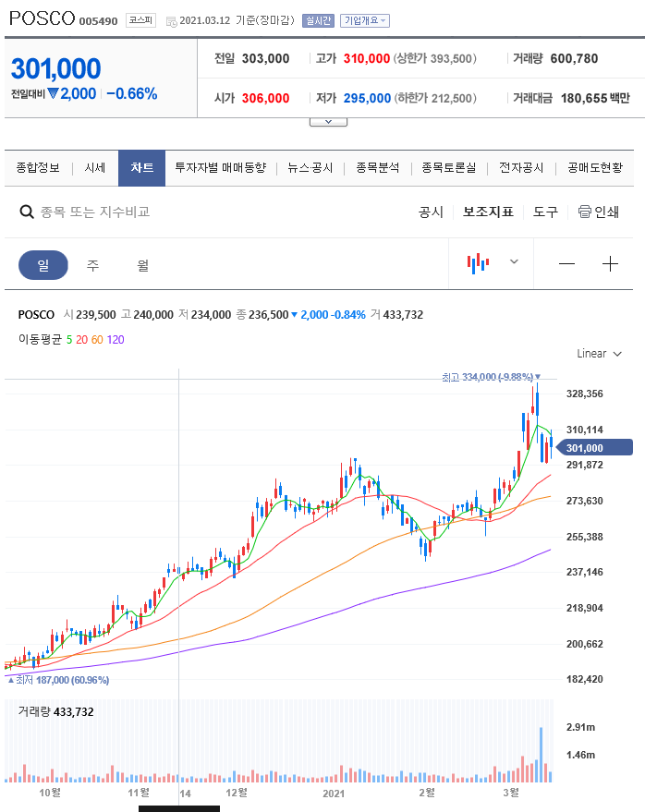Screen dimensions: 645x812
Task: Open the 종목토론실 tab
Action: (x=449, y=168)
